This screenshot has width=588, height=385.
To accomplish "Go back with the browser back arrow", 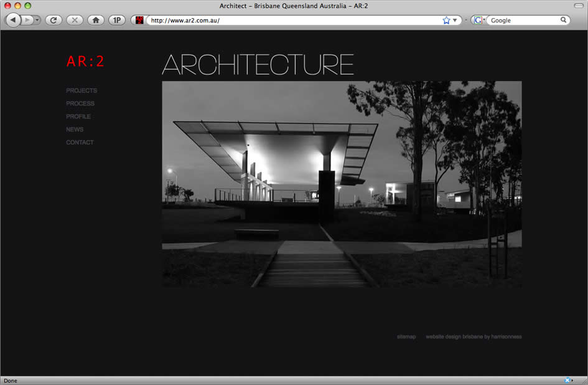I will tap(13, 20).
